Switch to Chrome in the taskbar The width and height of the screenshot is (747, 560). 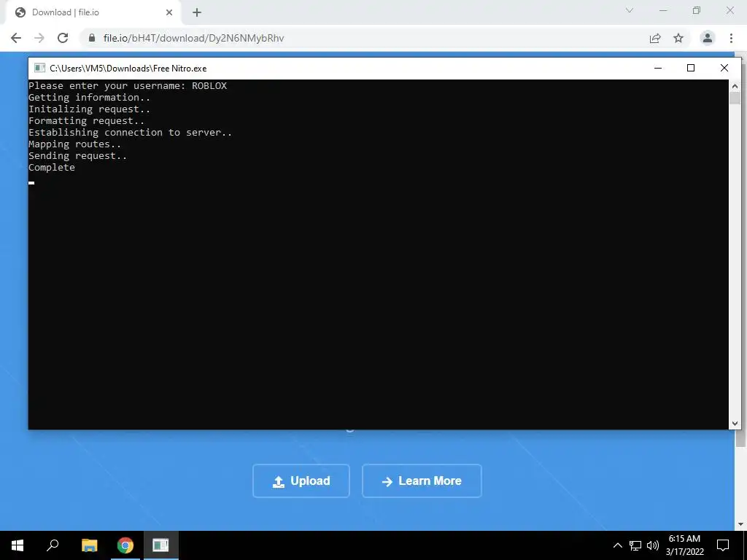click(125, 545)
